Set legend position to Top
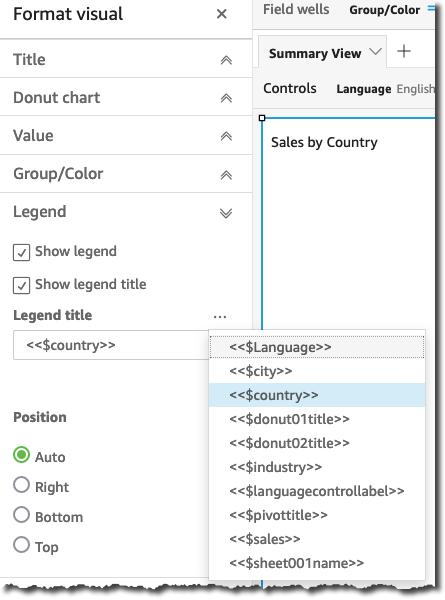The height and width of the screenshot is (600, 445). coord(21,545)
